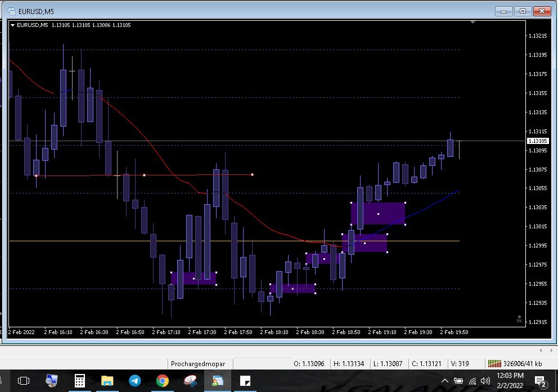Click the H: 1.13134 high value

point(349,363)
